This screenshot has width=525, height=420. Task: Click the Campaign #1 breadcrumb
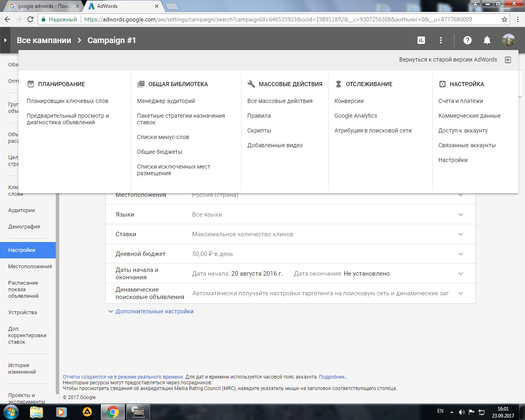(x=112, y=40)
